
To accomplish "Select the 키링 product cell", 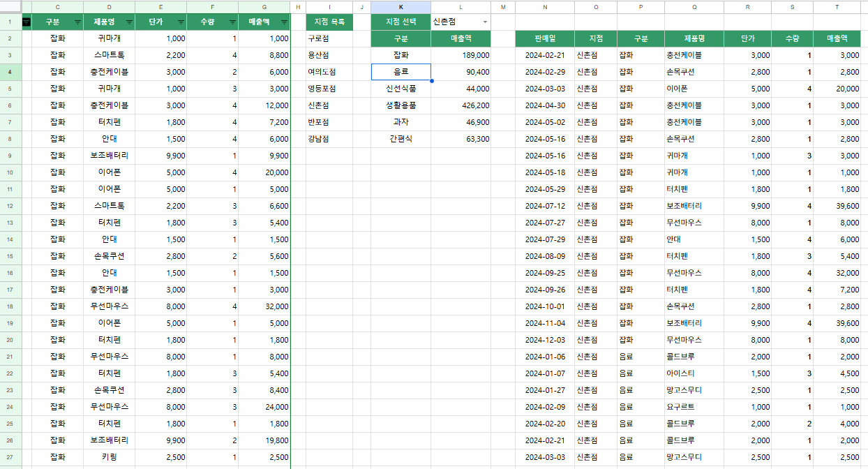I will pyautogui.click(x=109, y=457).
